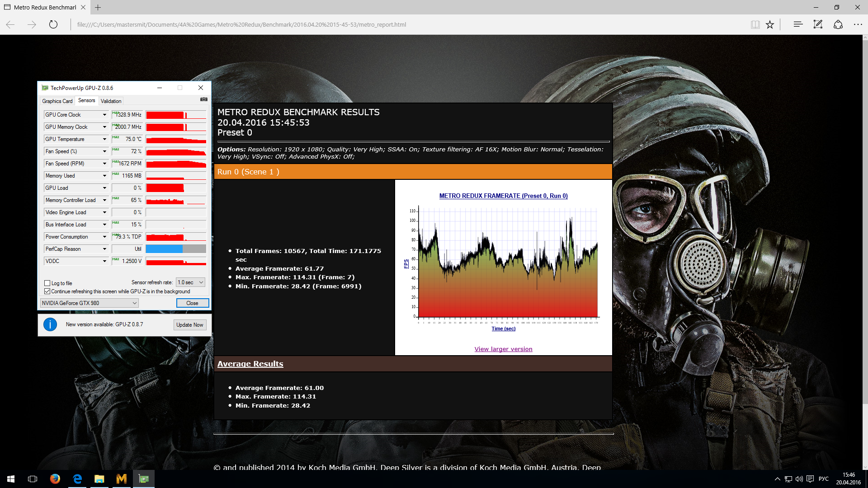868x488 pixels.
Task: Open the Edge Hub icon
Action: coord(798,24)
